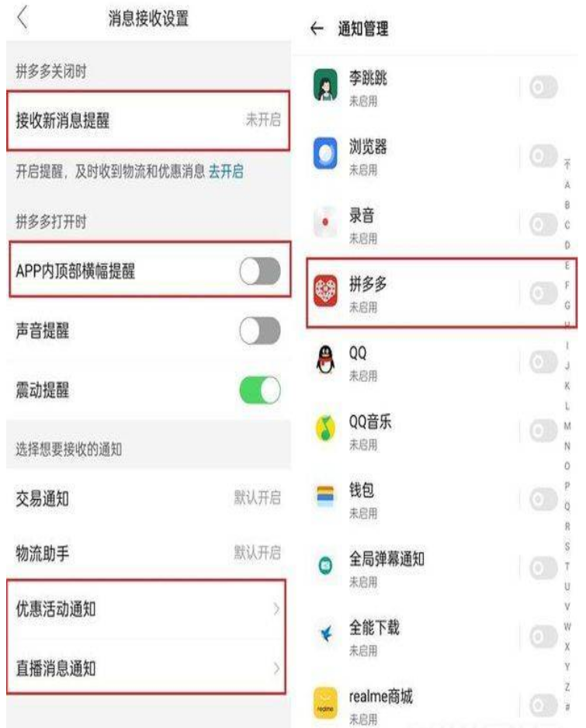Image resolution: width=586 pixels, height=728 pixels.
Task: Disable the 震动提醒 green switch
Action: 260,390
